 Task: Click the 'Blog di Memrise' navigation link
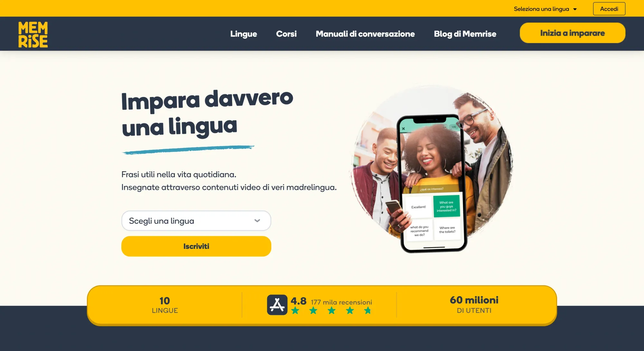click(465, 34)
